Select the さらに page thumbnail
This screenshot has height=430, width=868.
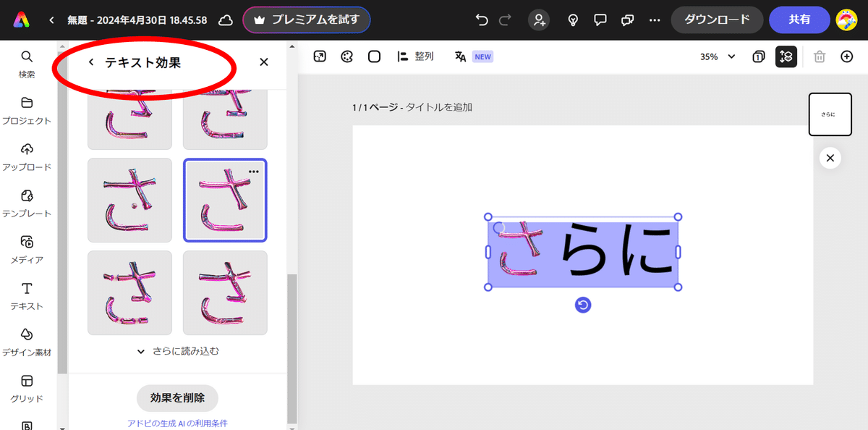[x=830, y=114]
